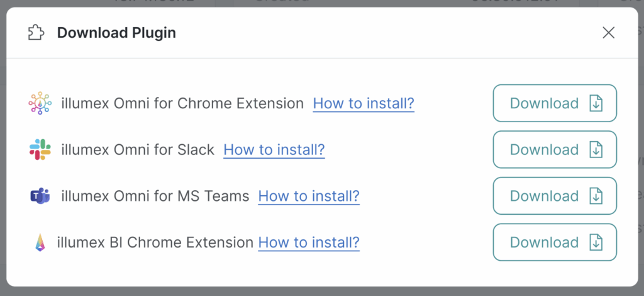The image size is (644, 296).
Task: Download illumex Omni for Slack
Action: click(554, 150)
